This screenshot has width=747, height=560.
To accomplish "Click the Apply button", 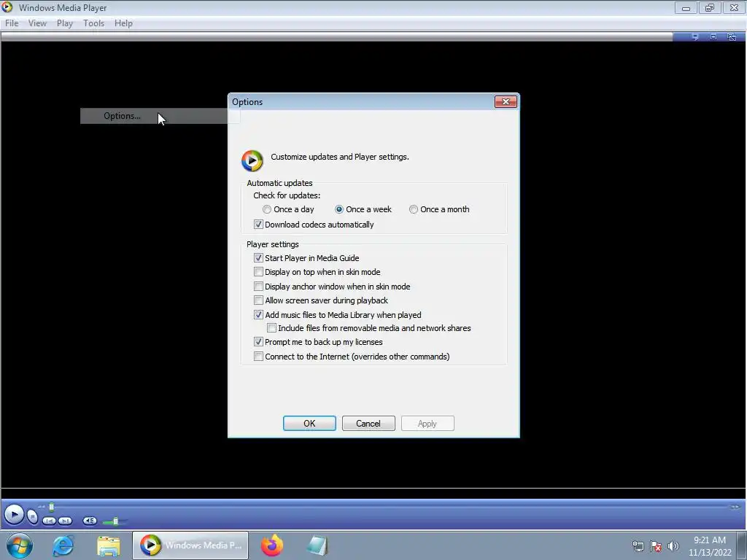I will (x=427, y=424).
